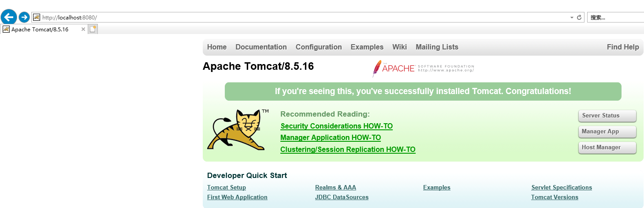Open the Wiki navigation item
This screenshot has width=644, height=208.
[400, 47]
